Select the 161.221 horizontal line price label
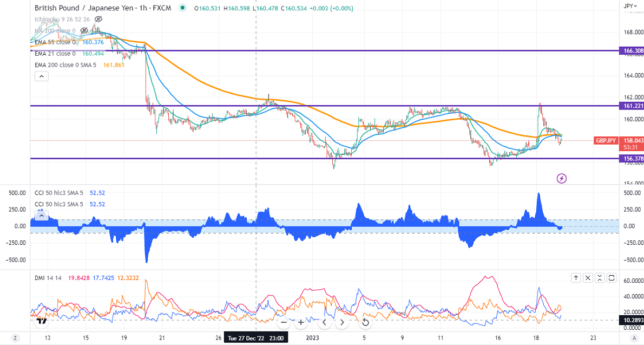The width and height of the screenshot is (644, 345). click(x=629, y=106)
